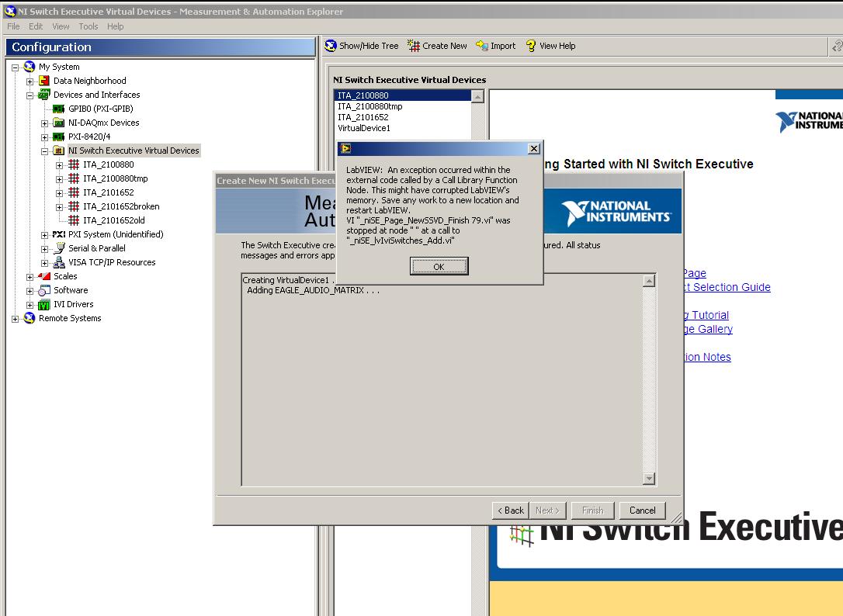843x616 pixels.
Task: Click the Show/Hide Tree toolbar icon
Action: pos(331,46)
